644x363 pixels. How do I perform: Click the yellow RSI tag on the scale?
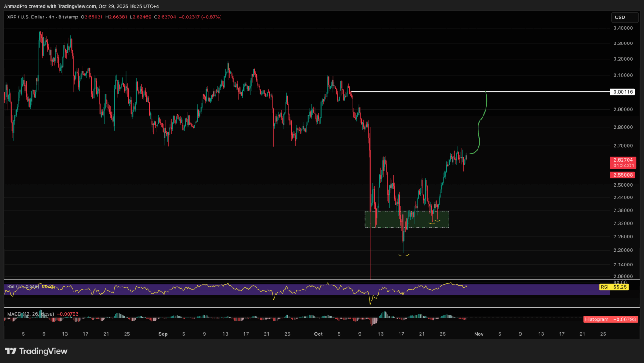click(x=604, y=287)
